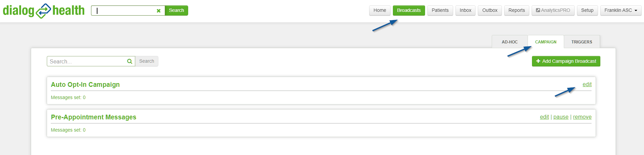Screen dimensions: 644x155
Task: Edit the Auto Opt-In Campaign
Action: [x=587, y=84]
